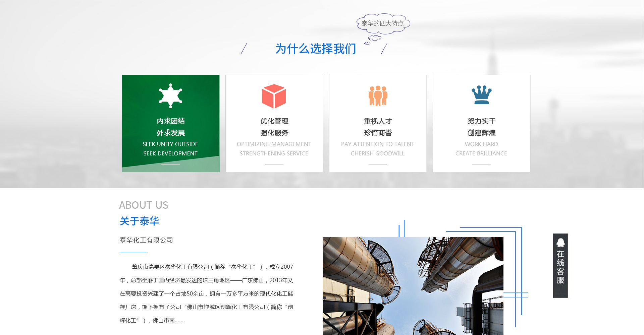
Task: Open the industrial pipes factory photo
Action: (413, 286)
